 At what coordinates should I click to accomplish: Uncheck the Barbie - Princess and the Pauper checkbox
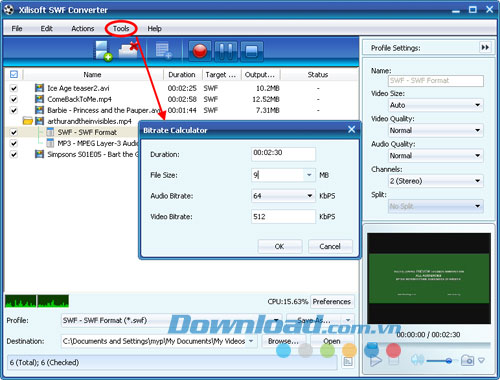pos(14,110)
